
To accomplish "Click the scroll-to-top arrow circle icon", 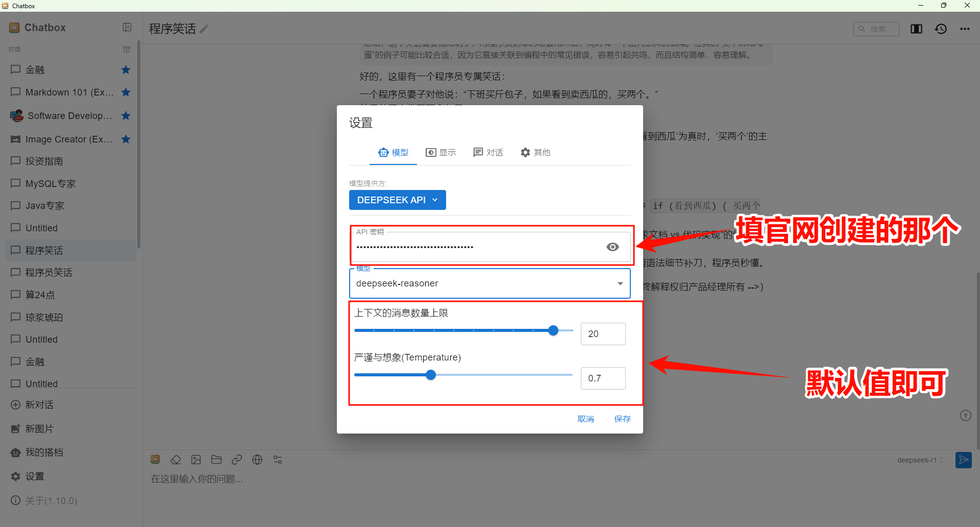I will coord(966,416).
